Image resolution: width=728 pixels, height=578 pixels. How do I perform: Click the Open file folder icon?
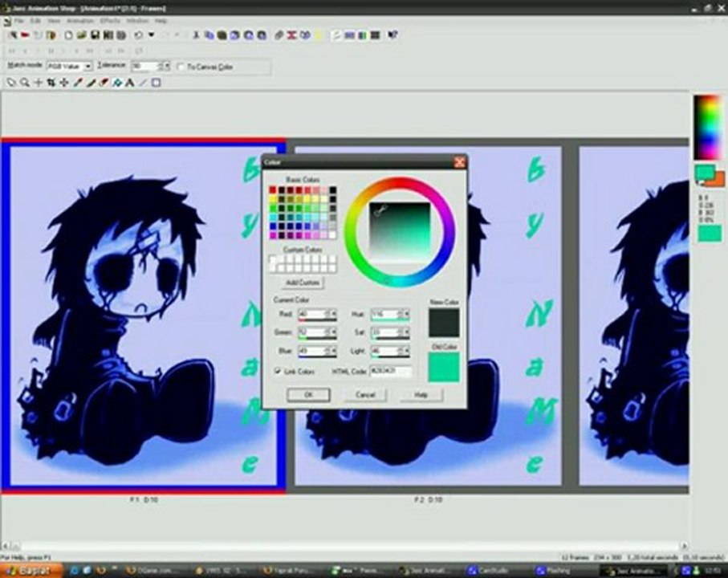81,35
